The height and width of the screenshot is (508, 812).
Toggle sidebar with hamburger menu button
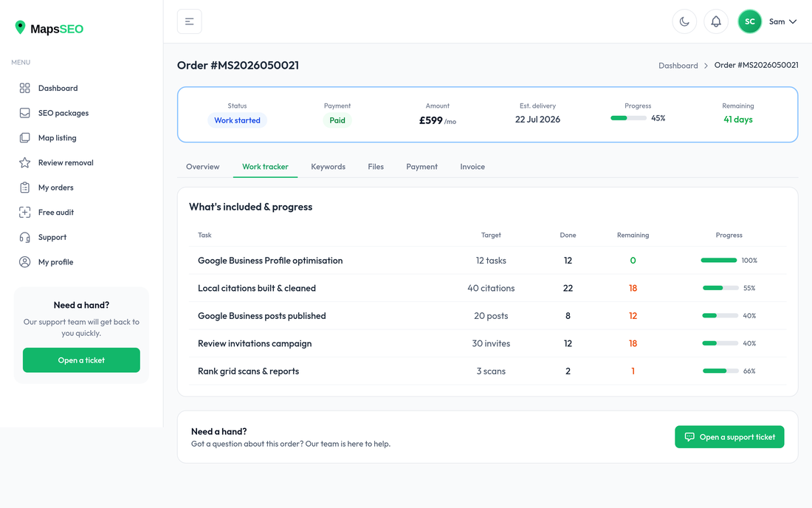[x=190, y=21]
